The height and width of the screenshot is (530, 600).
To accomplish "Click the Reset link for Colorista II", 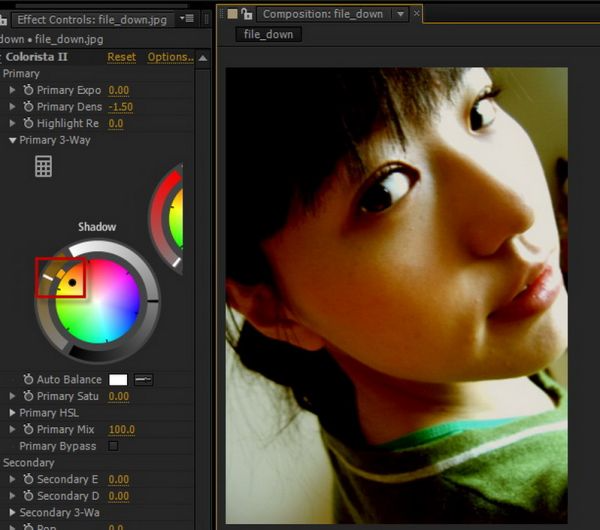I will [x=121, y=57].
